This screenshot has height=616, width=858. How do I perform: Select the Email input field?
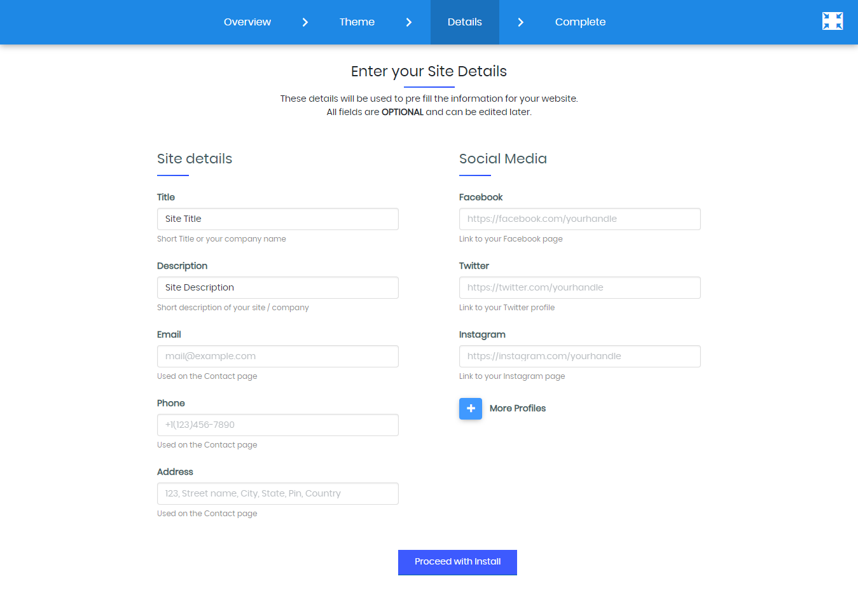pos(277,357)
